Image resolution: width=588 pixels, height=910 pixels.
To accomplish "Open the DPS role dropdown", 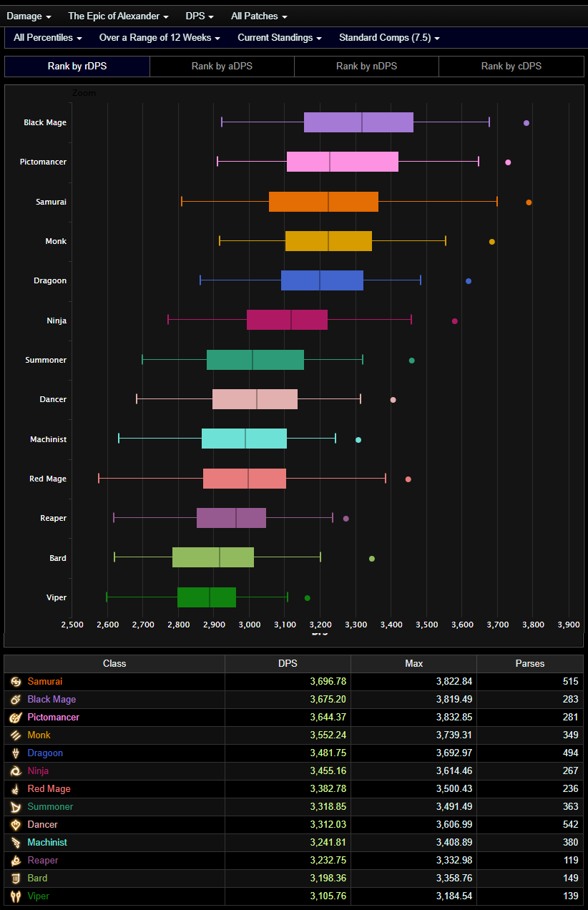I will (200, 16).
